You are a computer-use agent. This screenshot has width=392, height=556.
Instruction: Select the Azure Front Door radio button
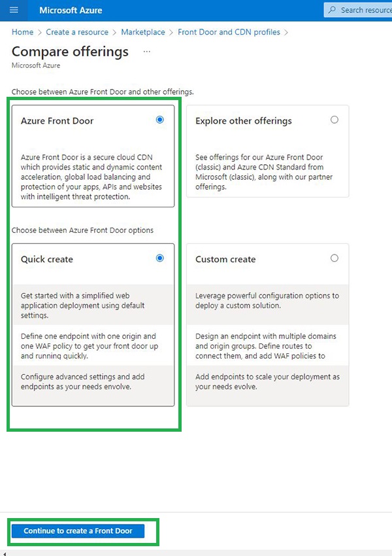[160, 120]
